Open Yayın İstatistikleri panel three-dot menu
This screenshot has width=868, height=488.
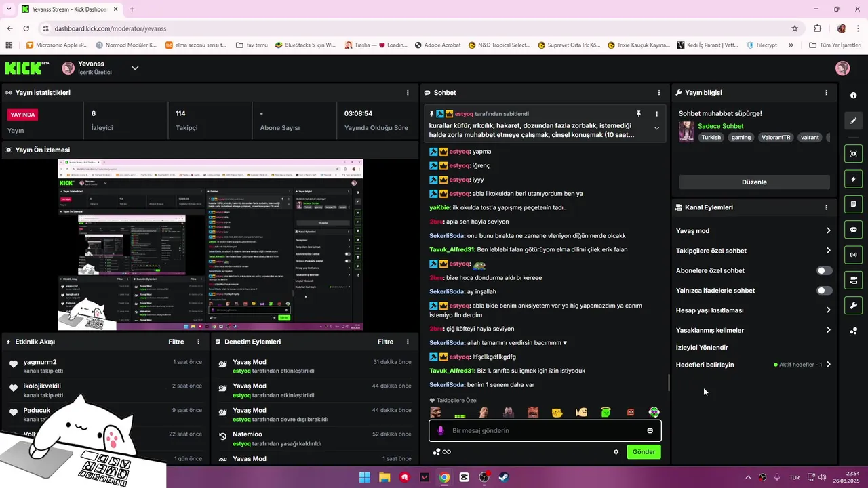pos(408,92)
